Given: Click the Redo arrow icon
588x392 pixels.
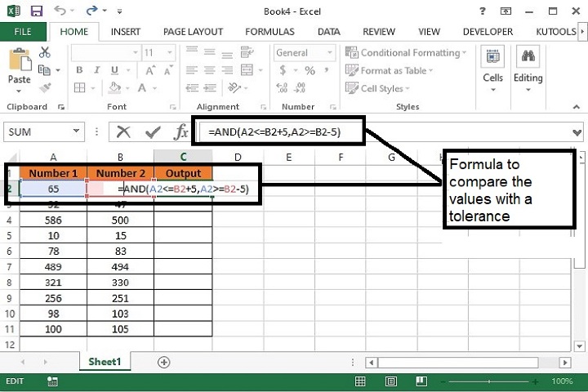Looking at the screenshot, I should tap(91, 10).
